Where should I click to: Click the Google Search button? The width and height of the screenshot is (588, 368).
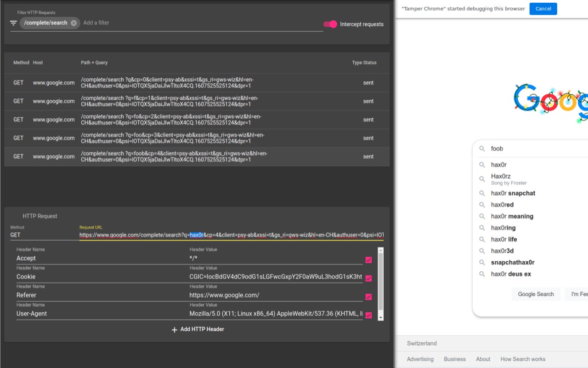pyautogui.click(x=536, y=294)
